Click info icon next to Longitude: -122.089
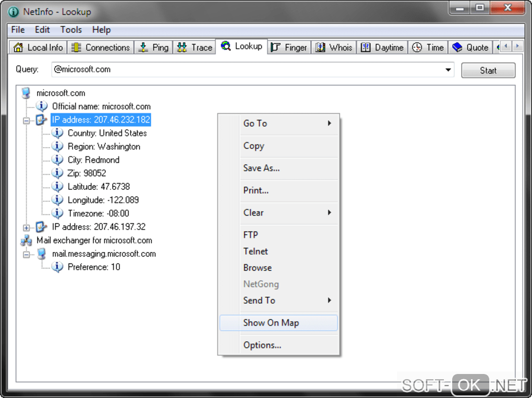Screen dimensions: 532x398 [x=57, y=200]
